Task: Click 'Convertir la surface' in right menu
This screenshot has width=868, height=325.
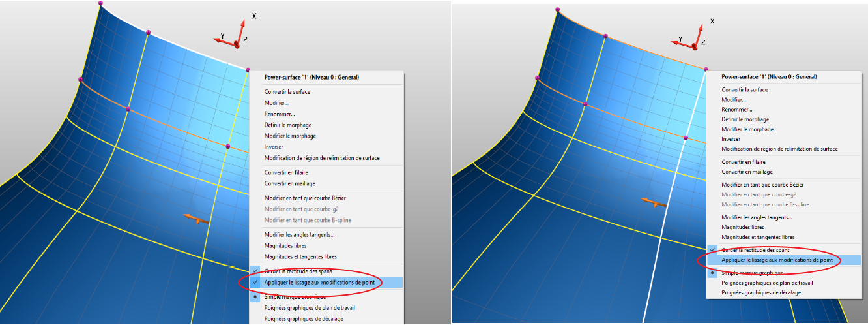Action: (744, 89)
